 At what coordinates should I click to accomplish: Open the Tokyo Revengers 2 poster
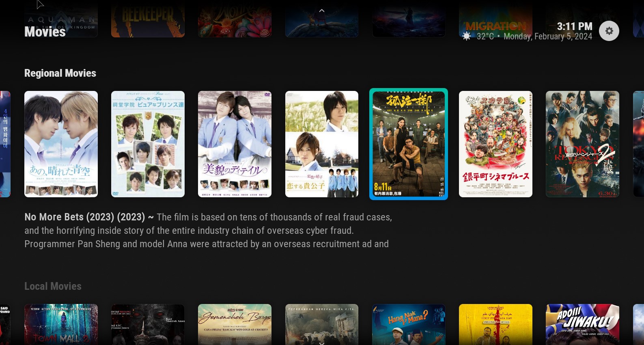click(582, 144)
